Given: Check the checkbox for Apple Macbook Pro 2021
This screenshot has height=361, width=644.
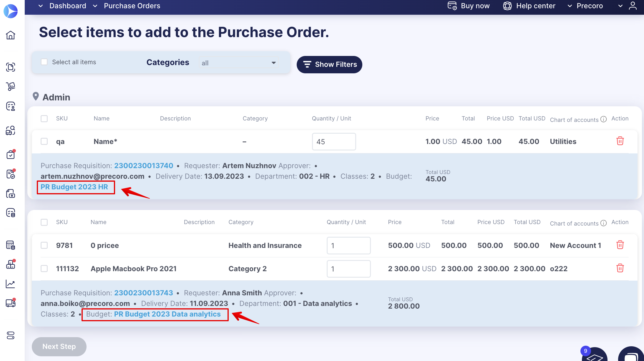Looking at the screenshot, I should pos(44,269).
